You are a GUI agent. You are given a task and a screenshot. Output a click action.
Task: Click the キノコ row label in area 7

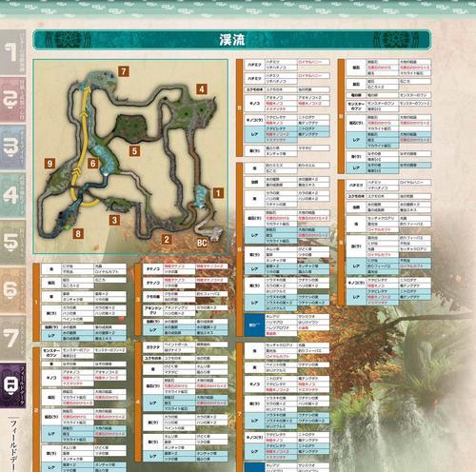click(x=254, y=384)
